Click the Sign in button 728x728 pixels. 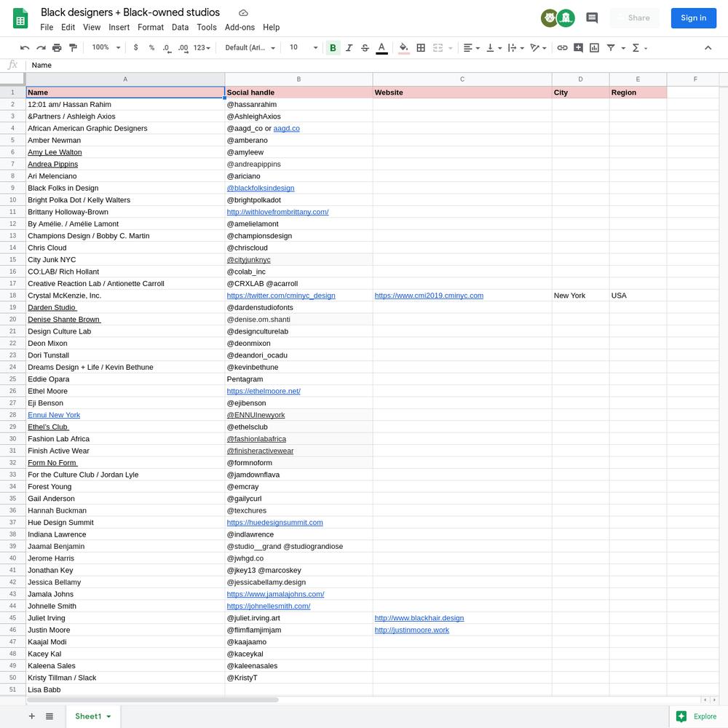click(x=693, y=18)
